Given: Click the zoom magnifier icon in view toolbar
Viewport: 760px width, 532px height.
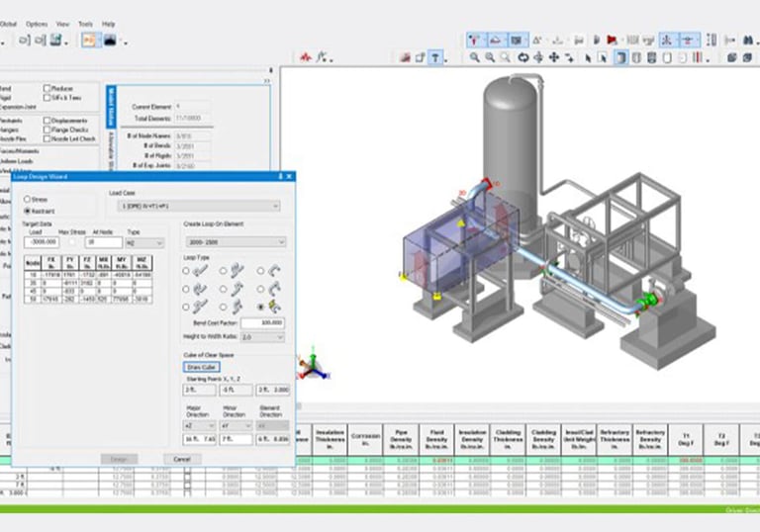Looking at the screenshot, I should pos(475,58).
